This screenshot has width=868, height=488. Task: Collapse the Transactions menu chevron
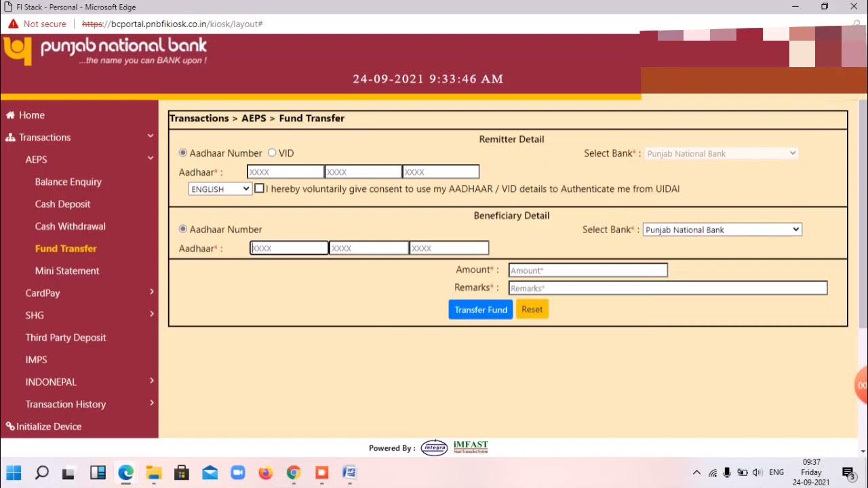pyautogui.click(x=151, y=137)
